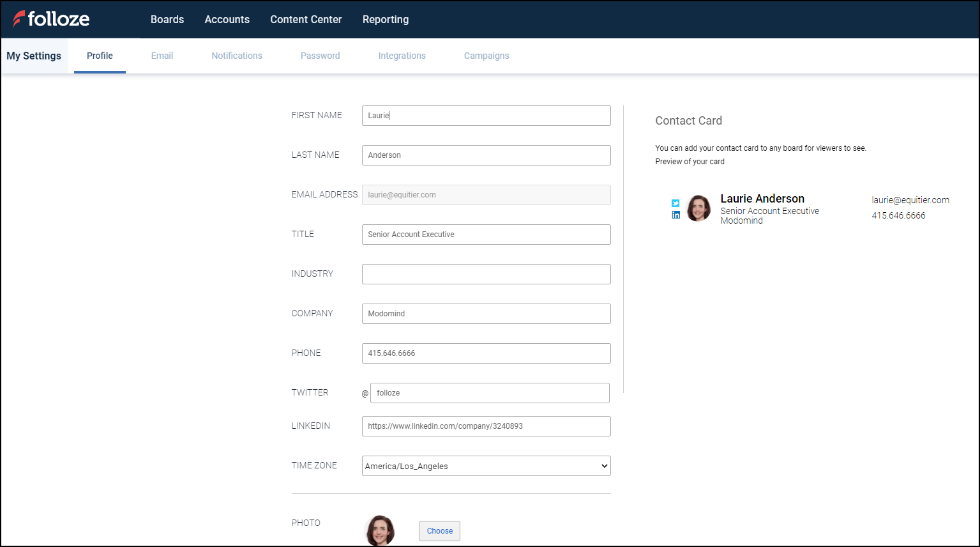The height and width of the screenshot is (547, 980).
Task: Click the Choose button to upload a photo
Action: 439,530
